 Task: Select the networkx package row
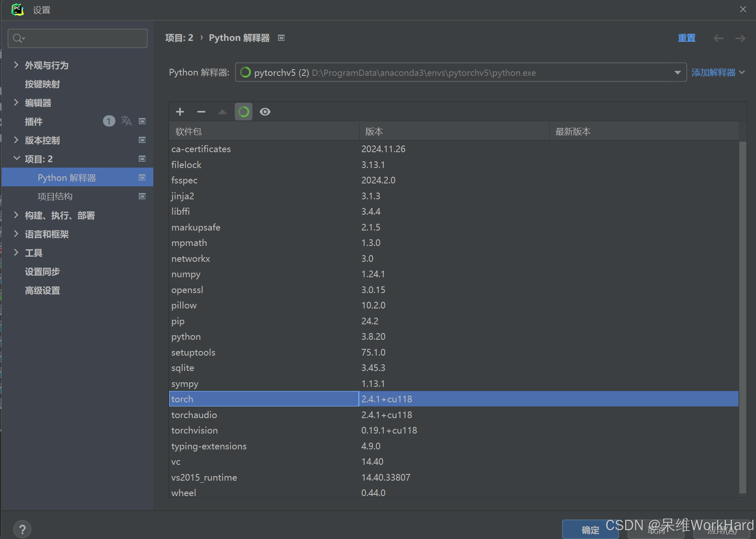pos(454,258)
